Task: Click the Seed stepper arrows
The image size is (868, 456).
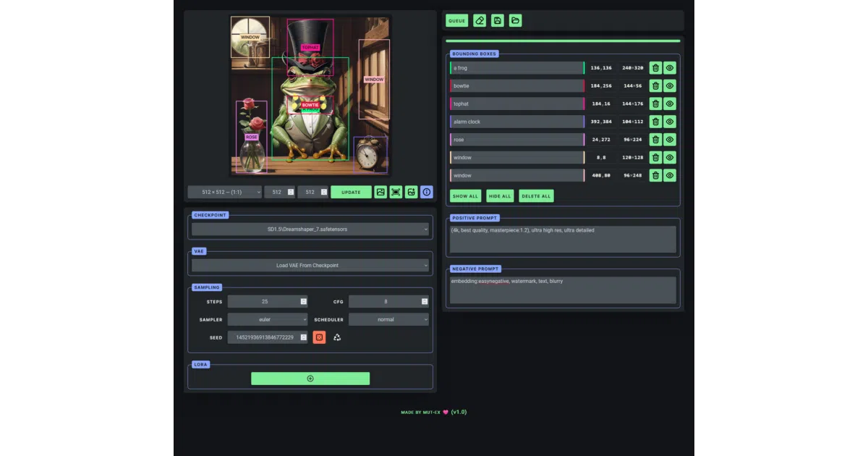Action: pyautogui.click(x=304, y=337)
